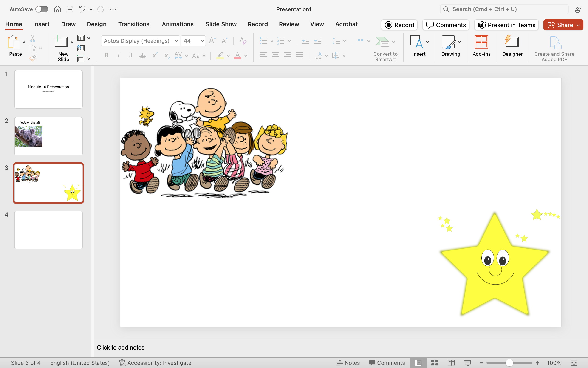Screen dimensions: 588x368
Task: Toggle center text alignment
Action: click(x=276, y=55)
